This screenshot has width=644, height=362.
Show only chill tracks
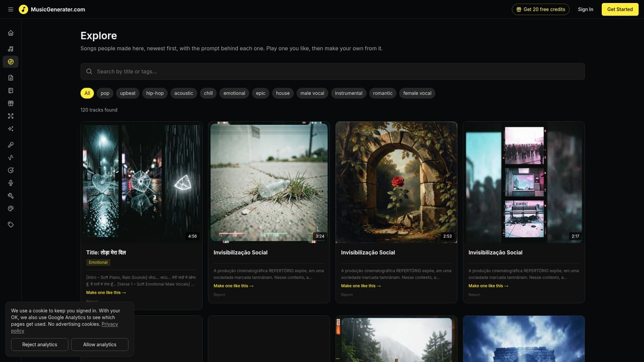click(x=208, y=93)
